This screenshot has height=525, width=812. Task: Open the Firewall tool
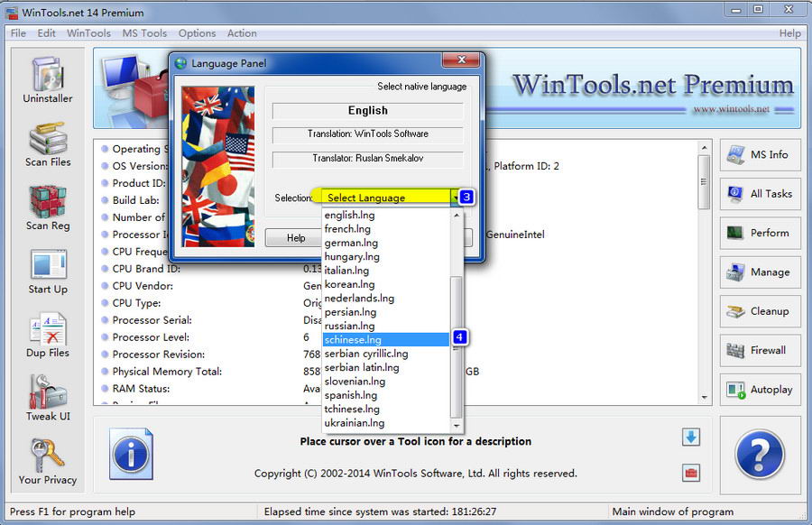[760, 351]
